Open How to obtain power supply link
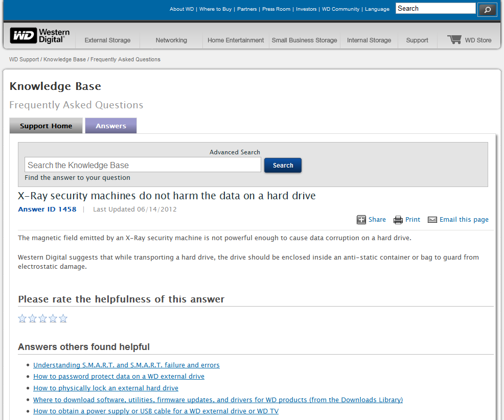504x420 pixels. (156, 411)
